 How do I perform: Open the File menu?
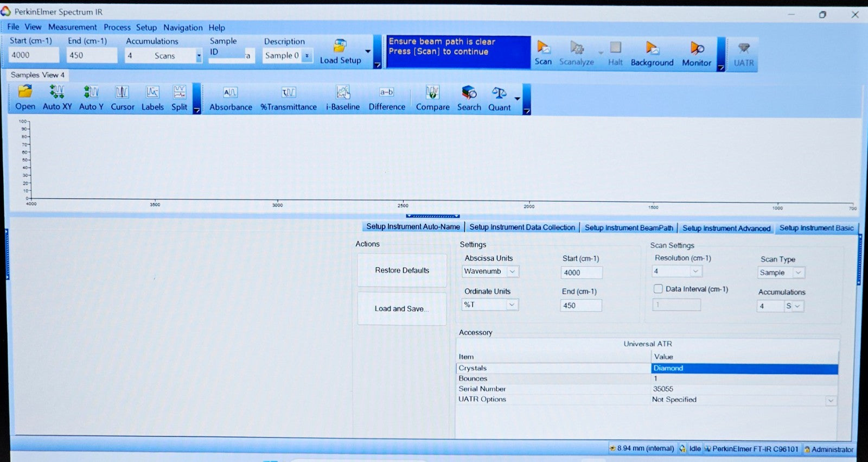(x=13, y=27)
